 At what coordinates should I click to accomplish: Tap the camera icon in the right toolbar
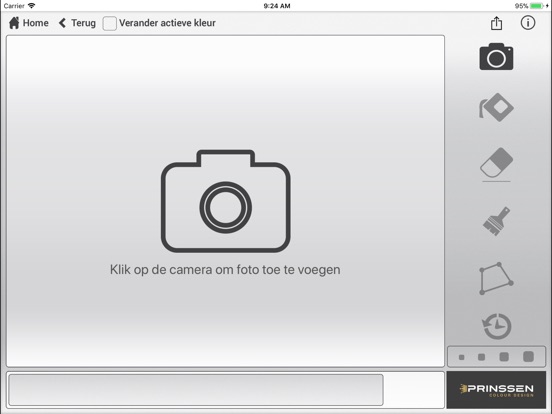(496, 57)
